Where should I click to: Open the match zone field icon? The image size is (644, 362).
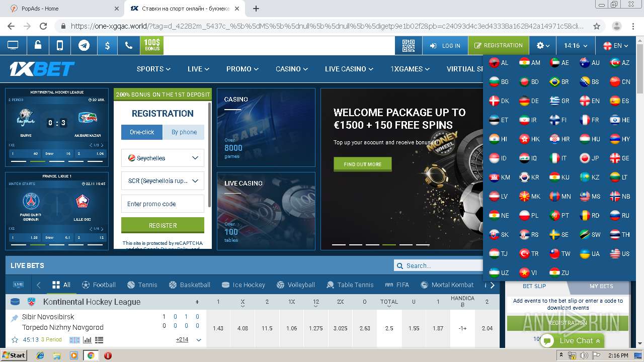(74, 340)
